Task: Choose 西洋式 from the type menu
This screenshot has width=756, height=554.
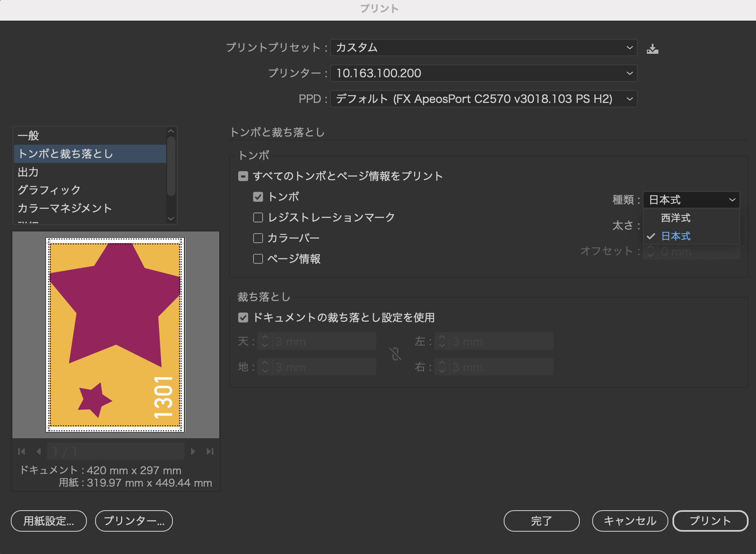Action: point(675,218)
